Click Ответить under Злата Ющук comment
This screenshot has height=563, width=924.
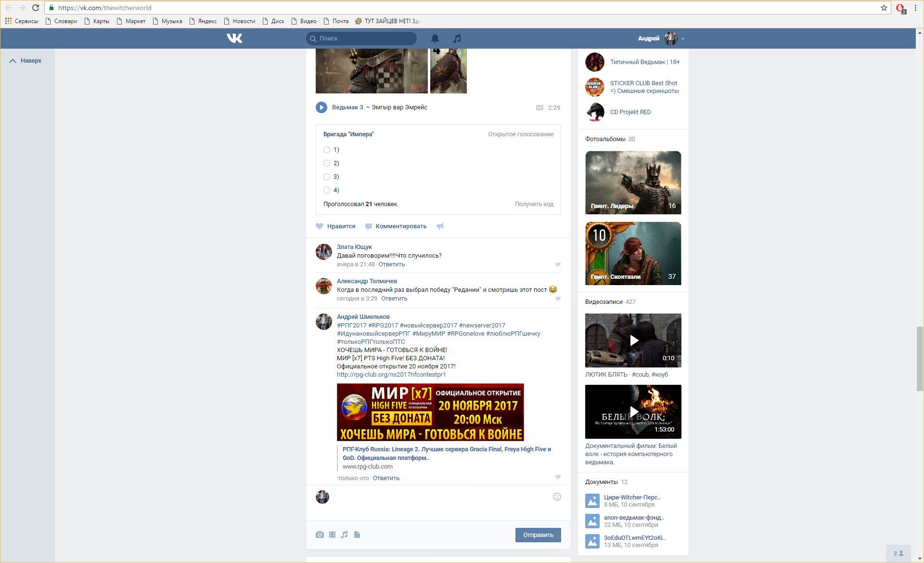(x=391, y=264)
